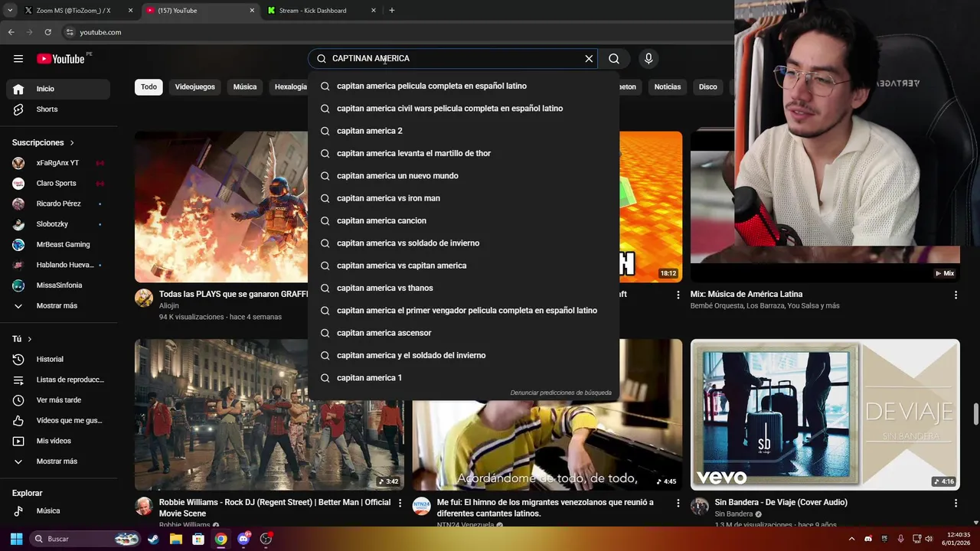Clear the search box with the X
This screenshot has height=551, width=980.
click(x=589, y=59)
